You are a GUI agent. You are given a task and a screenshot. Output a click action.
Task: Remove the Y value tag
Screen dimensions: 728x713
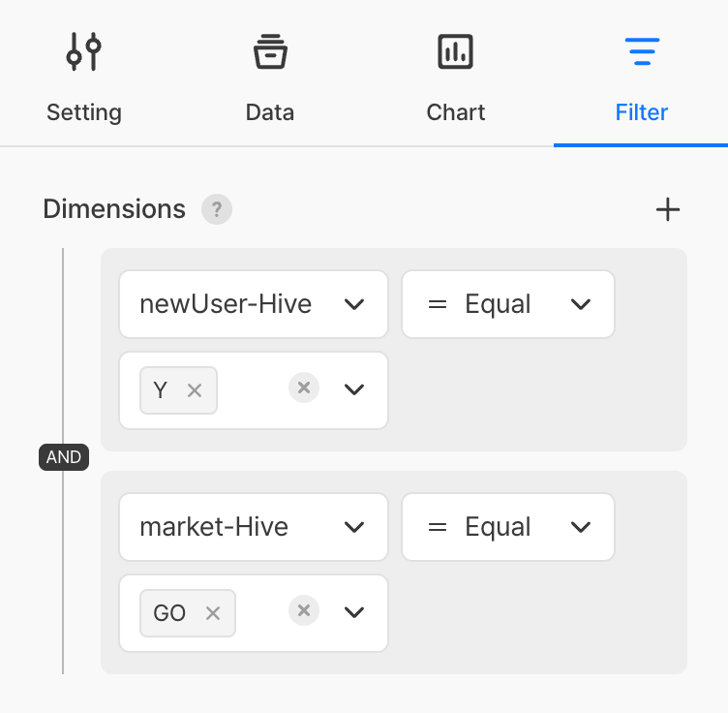click(x=195, y=390)
